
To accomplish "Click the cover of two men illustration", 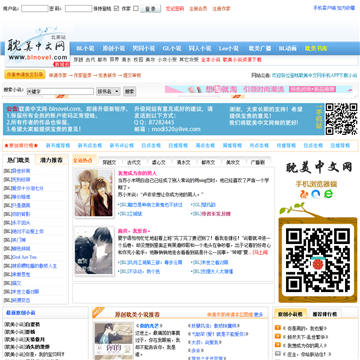I will click(94, 194).
